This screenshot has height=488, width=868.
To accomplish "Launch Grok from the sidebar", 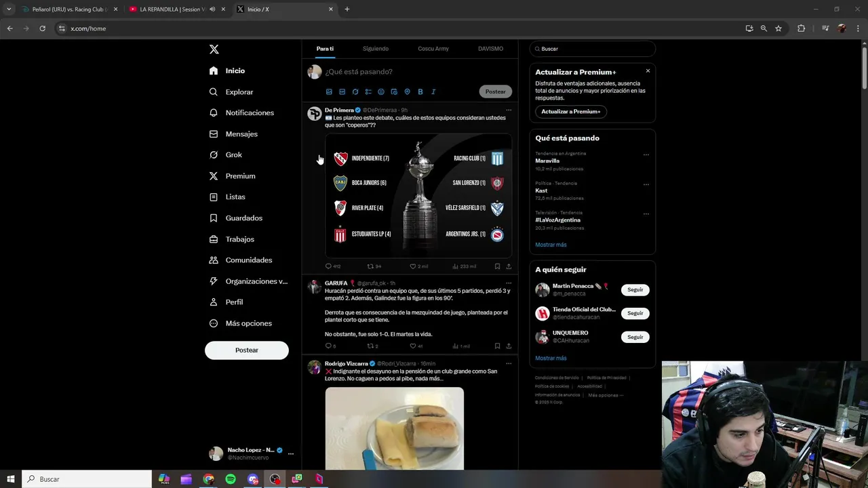I will 226,155.
